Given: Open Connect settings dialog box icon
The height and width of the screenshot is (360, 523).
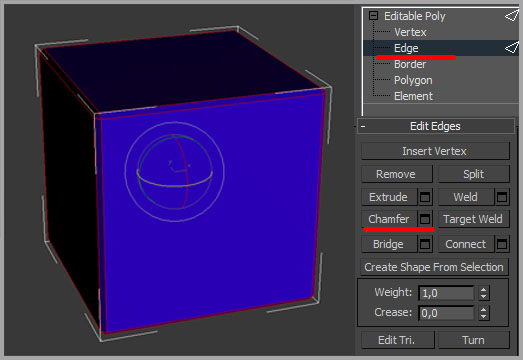Looking at the screenshot, I should (x=502, y=244).
